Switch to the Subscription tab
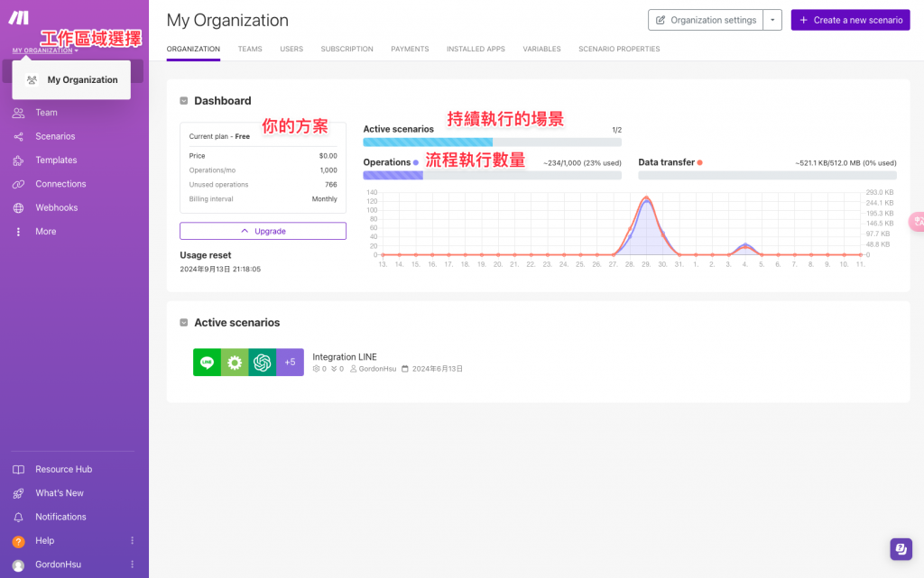This screenshot has width=924, height=578. click(x=347, y=49)
